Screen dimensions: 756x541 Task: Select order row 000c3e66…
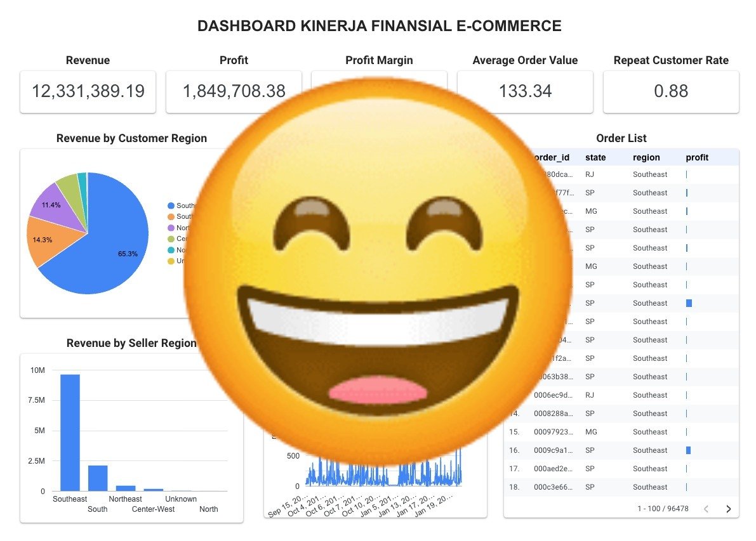click(621, 487)
